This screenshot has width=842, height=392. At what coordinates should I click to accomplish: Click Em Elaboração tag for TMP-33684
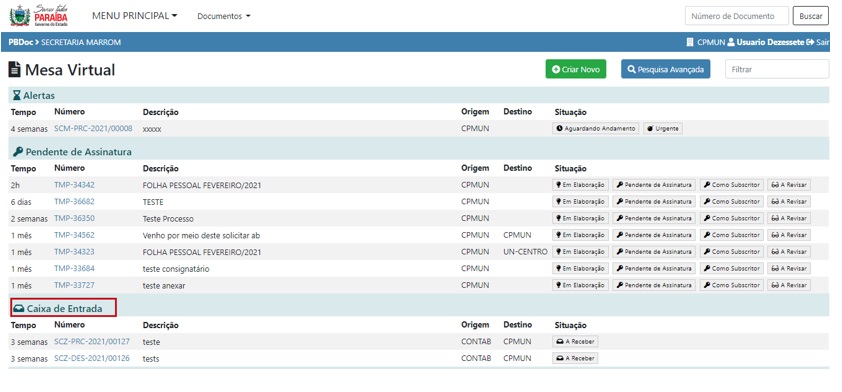580,268
